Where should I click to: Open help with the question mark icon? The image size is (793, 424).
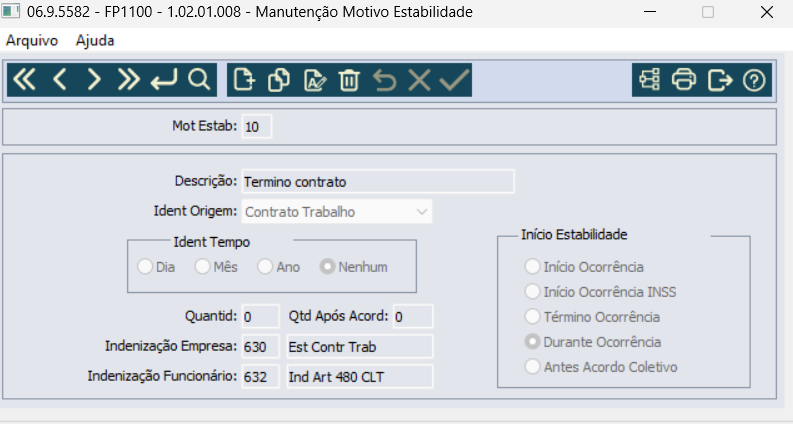pyautogui.click(x=754, y=80)
